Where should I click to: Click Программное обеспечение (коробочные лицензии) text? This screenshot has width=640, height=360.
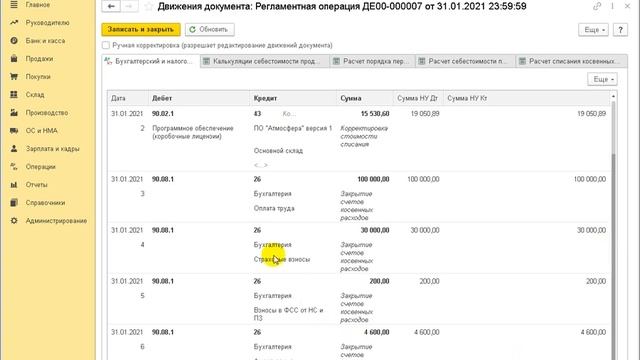point(193,132)
